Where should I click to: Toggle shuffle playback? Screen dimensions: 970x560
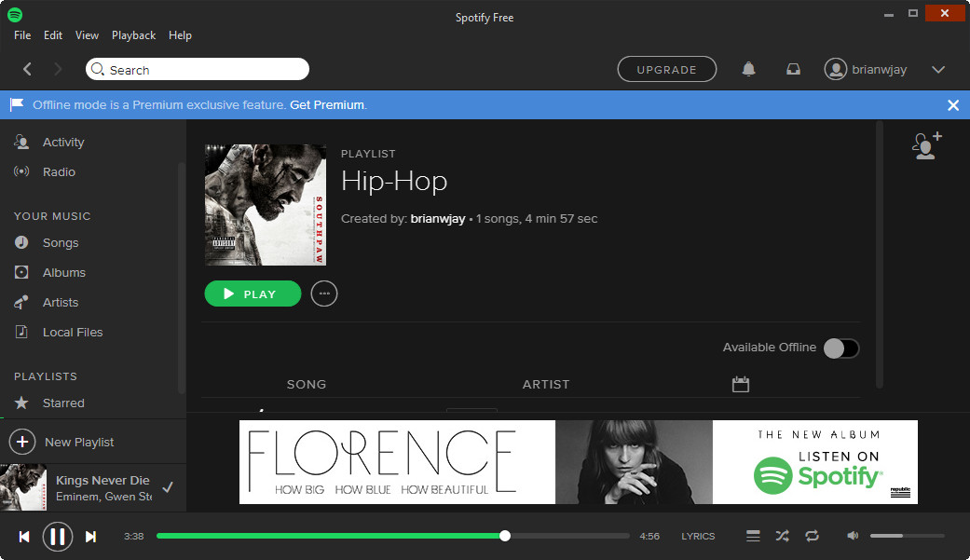[782, 536]
